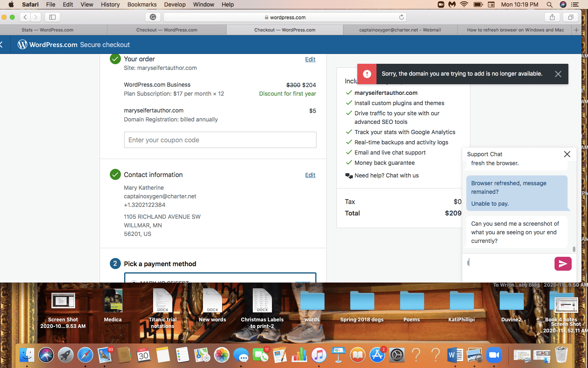
Task: Open Siri from the menu bar
Action: (563, 4)
